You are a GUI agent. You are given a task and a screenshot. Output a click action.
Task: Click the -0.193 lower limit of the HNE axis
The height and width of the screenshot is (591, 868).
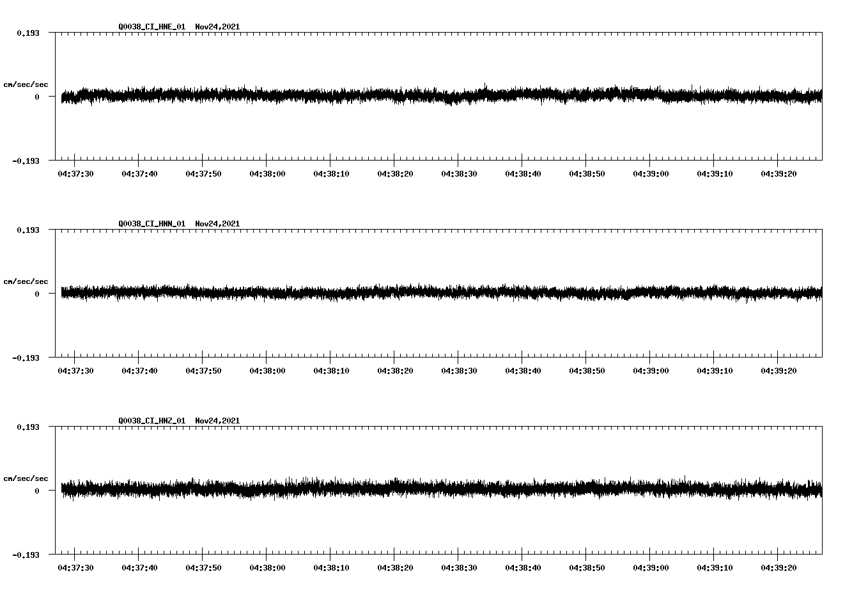click(26, 161)
